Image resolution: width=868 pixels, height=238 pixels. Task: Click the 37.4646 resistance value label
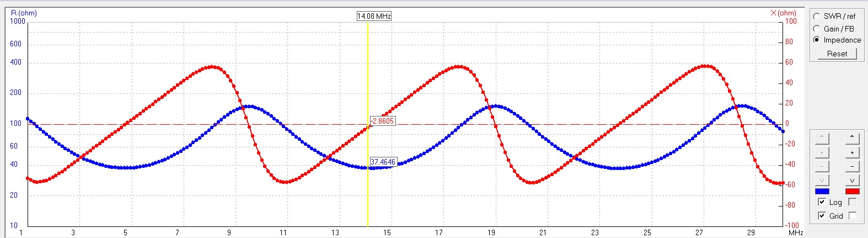[x=383, y=162]
